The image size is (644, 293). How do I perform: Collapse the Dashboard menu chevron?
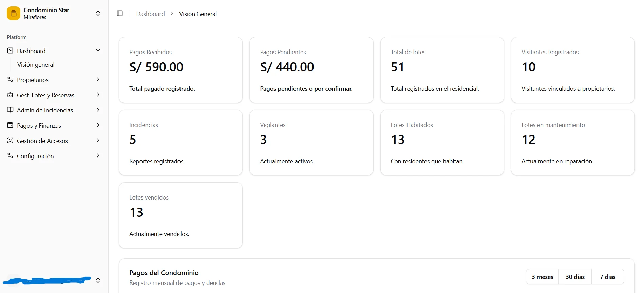pyautogui.click(x=98, y=51)
